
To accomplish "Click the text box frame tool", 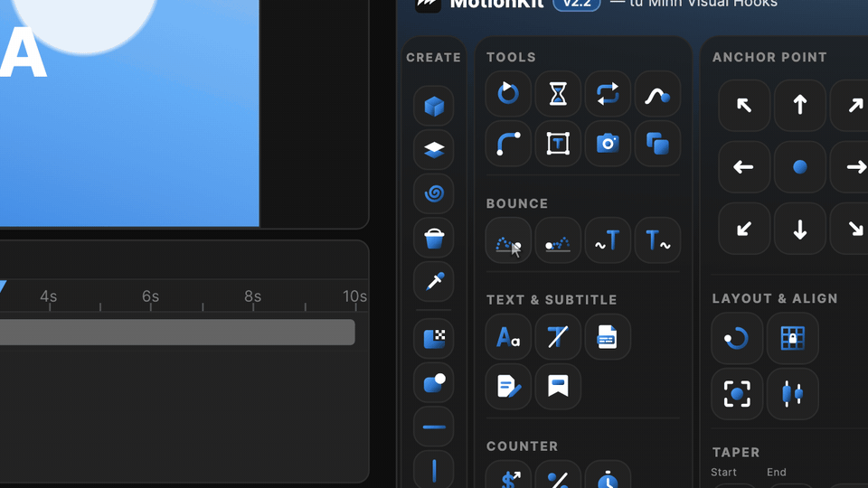I will 558,144.
